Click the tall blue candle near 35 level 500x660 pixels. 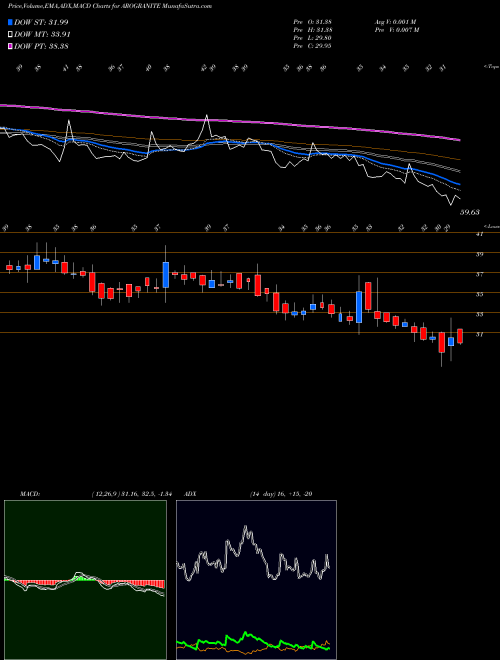tap(359, 307)
